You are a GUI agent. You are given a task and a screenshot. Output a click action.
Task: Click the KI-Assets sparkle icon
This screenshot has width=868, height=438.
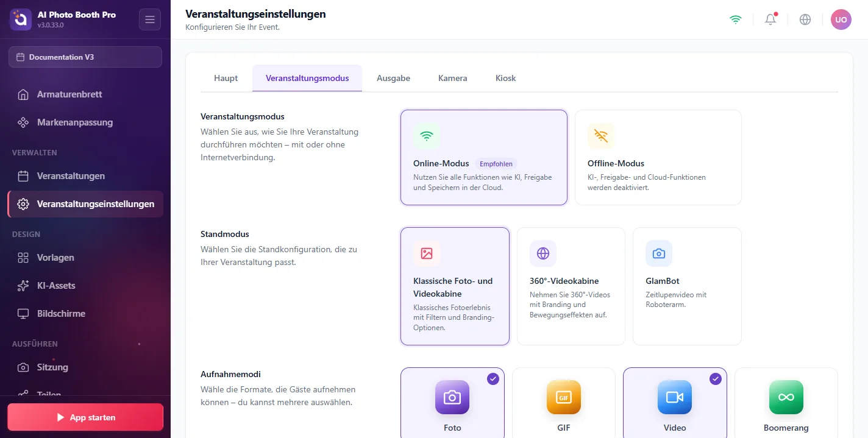click(x=23, y=286)
